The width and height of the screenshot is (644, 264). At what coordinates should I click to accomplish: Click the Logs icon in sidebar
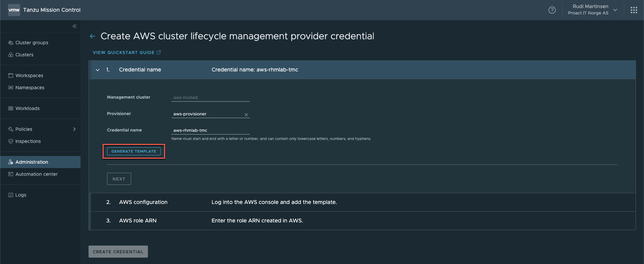point(11,195)
